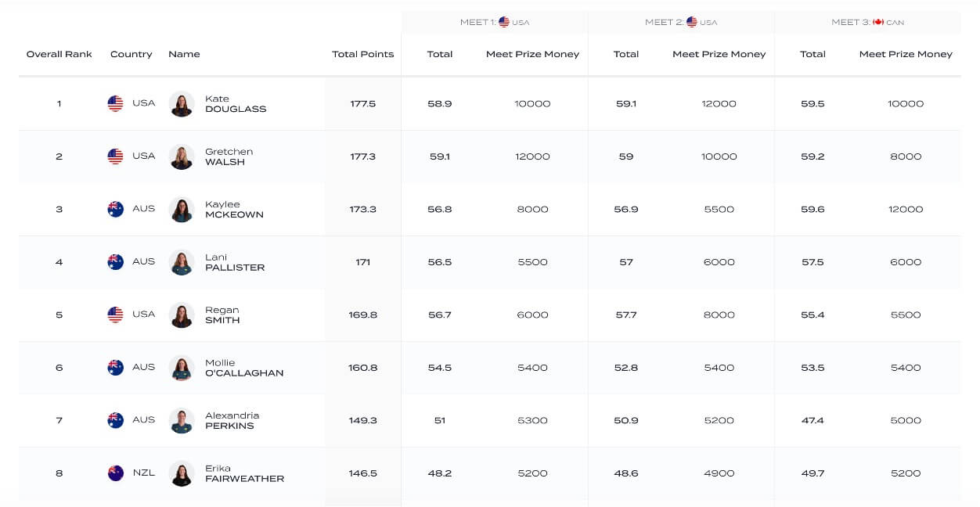Click the USA flag in Meet 1 header

[504, 22]
